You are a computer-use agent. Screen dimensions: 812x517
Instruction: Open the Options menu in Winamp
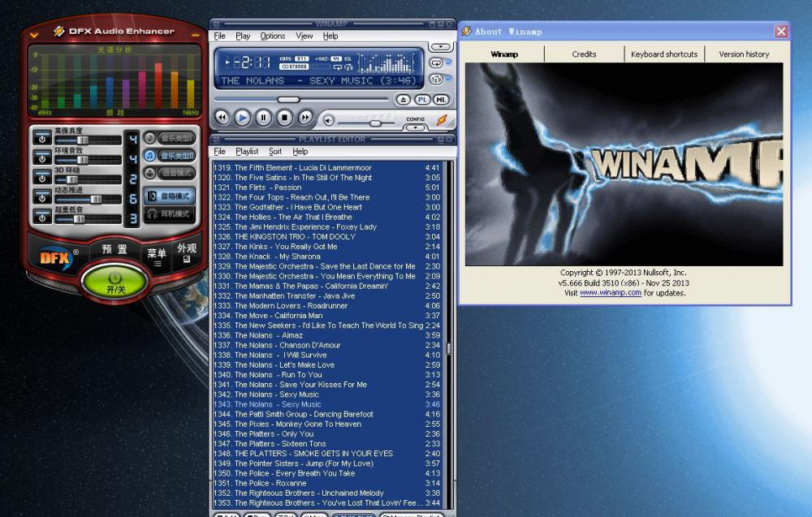tap(272, 36)
